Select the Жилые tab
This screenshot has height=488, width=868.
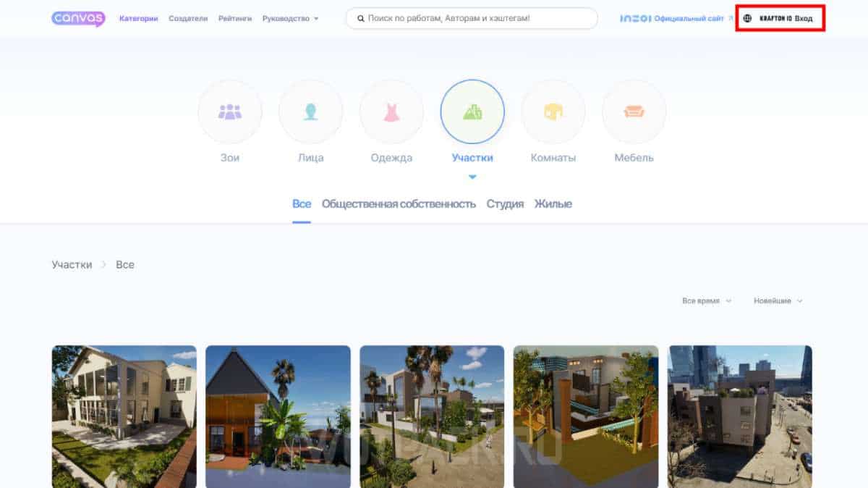(x=553, y=204)
